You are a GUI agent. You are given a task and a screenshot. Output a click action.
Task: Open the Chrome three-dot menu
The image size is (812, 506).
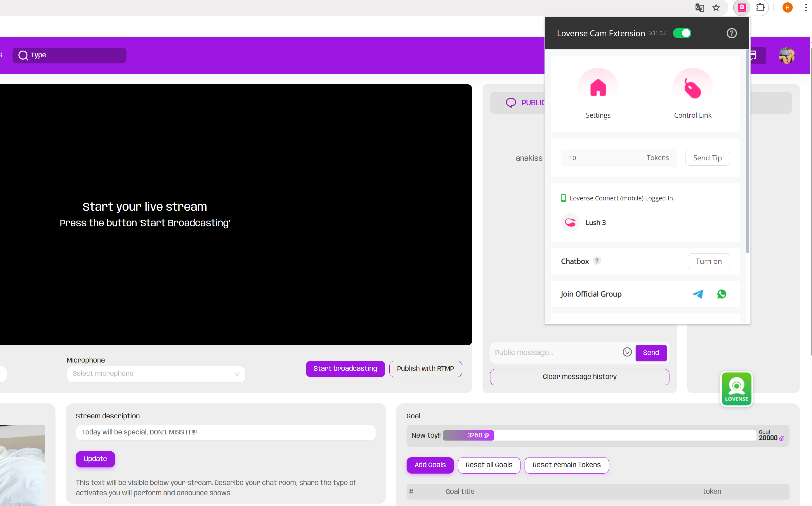(x=806, y=8)
